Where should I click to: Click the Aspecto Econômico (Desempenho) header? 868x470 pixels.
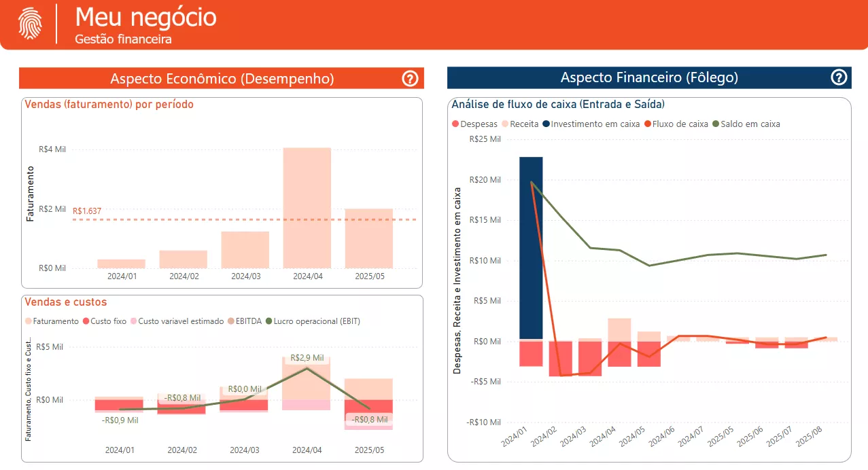coord(222,79)
